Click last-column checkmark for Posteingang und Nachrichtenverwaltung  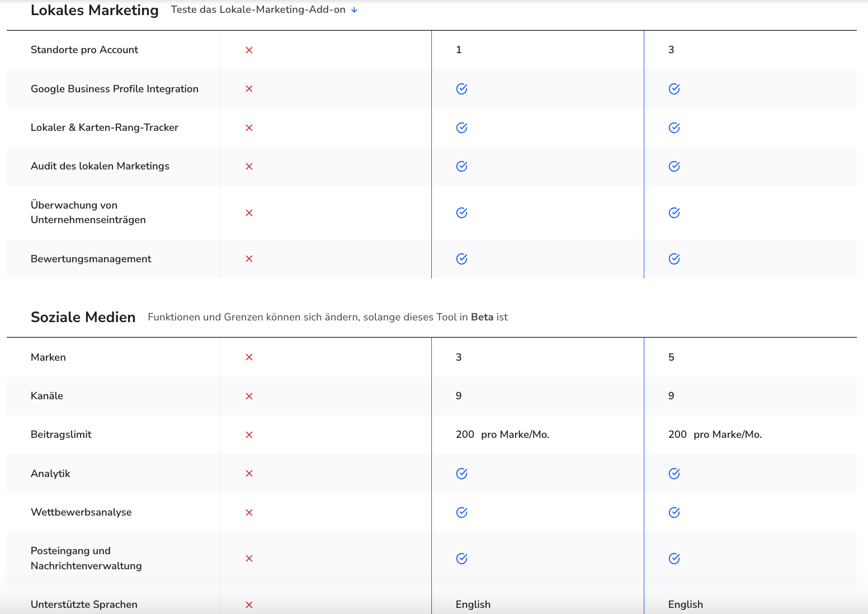[x=674, y=559]
